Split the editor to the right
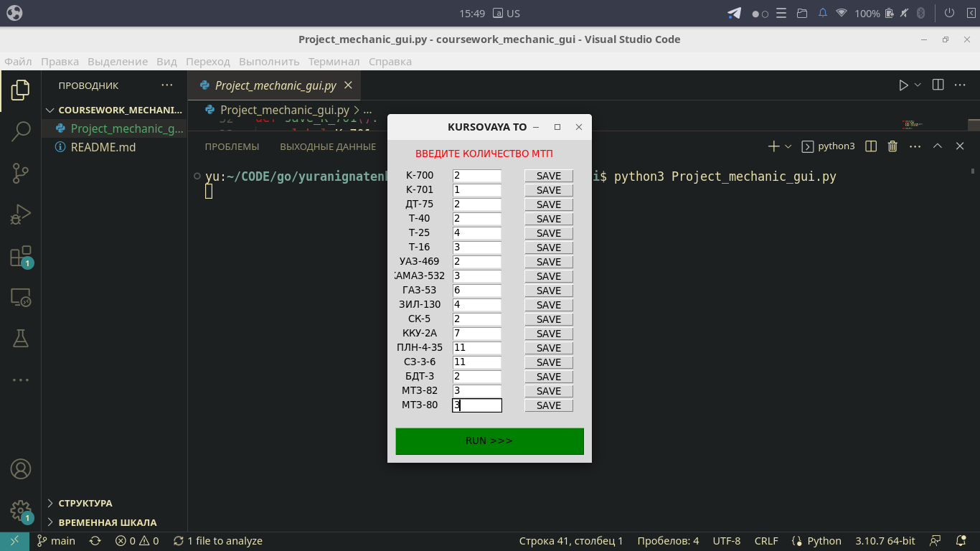This screenshot has height=551, width=980. [x=938, y=85]
